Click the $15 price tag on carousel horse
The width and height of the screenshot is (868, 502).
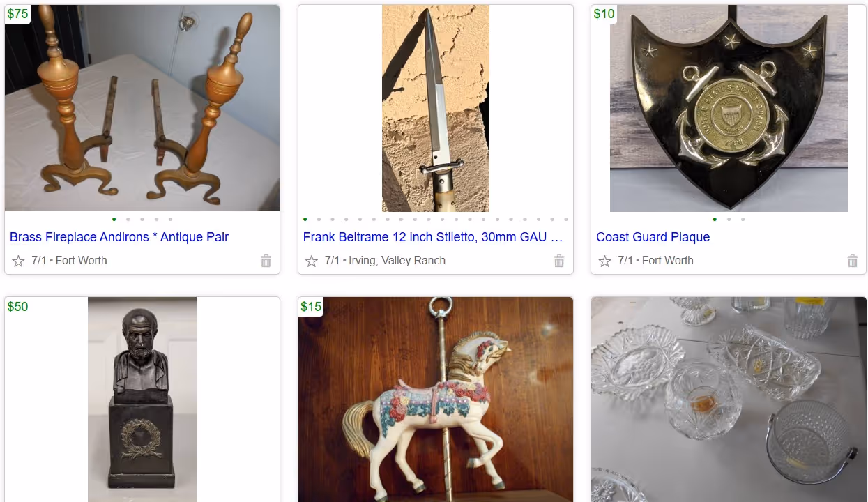coord(311,307)
